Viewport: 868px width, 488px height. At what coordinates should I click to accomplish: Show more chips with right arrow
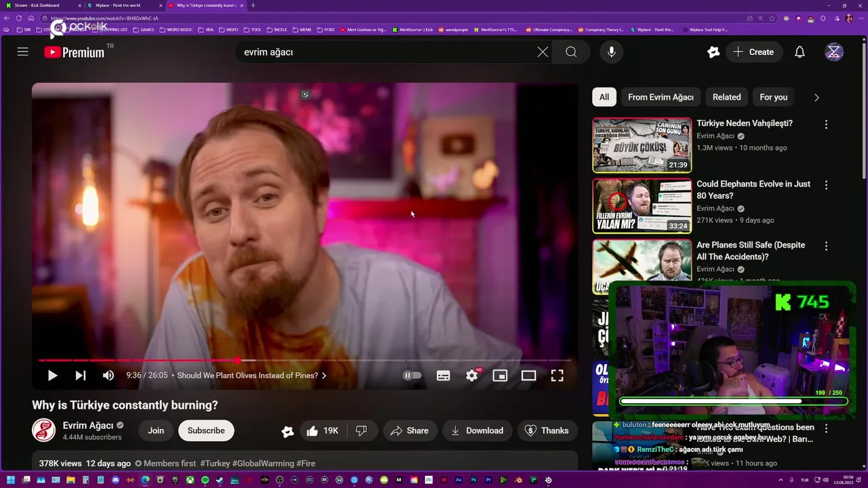pos(816,97)
